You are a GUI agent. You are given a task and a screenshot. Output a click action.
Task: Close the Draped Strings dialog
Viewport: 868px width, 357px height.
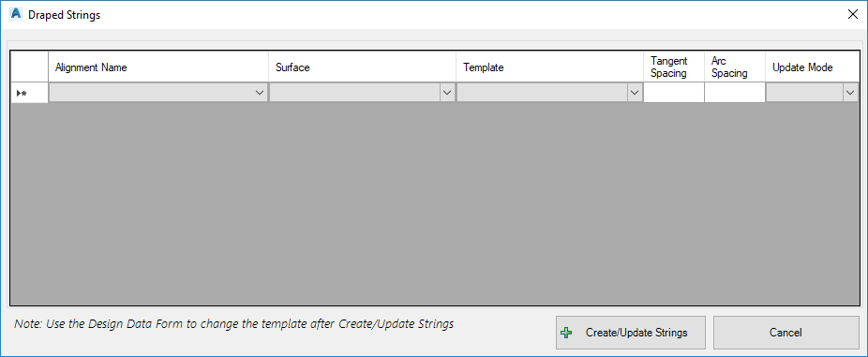[x=852, y=14]
